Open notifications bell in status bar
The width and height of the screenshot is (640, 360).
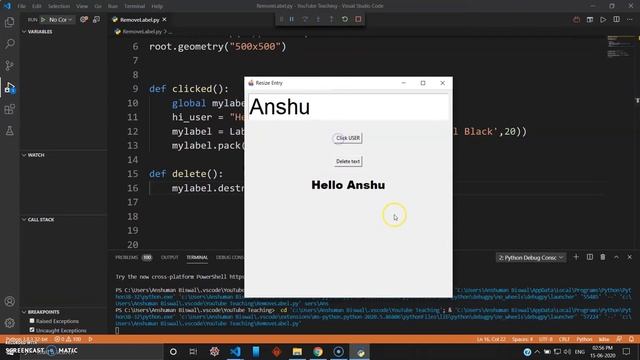click(631, 339)
